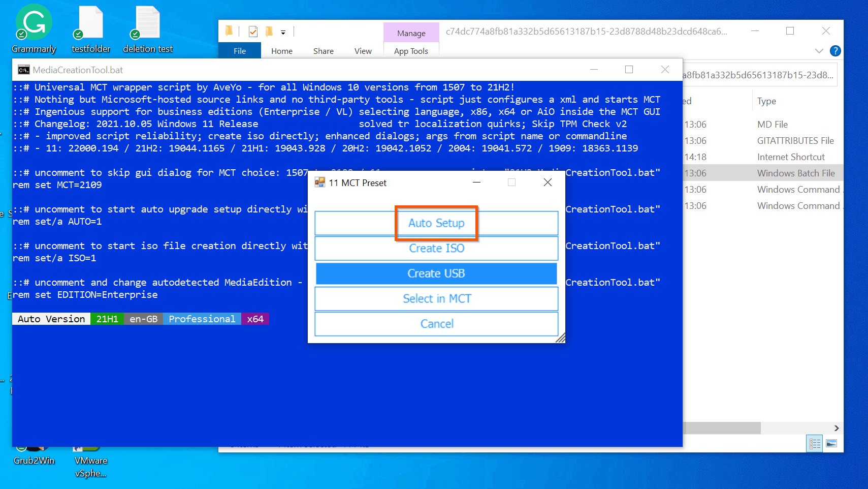Choose Select in MCT option
This screenshot has height=489, width=868.
pos(436,298)
